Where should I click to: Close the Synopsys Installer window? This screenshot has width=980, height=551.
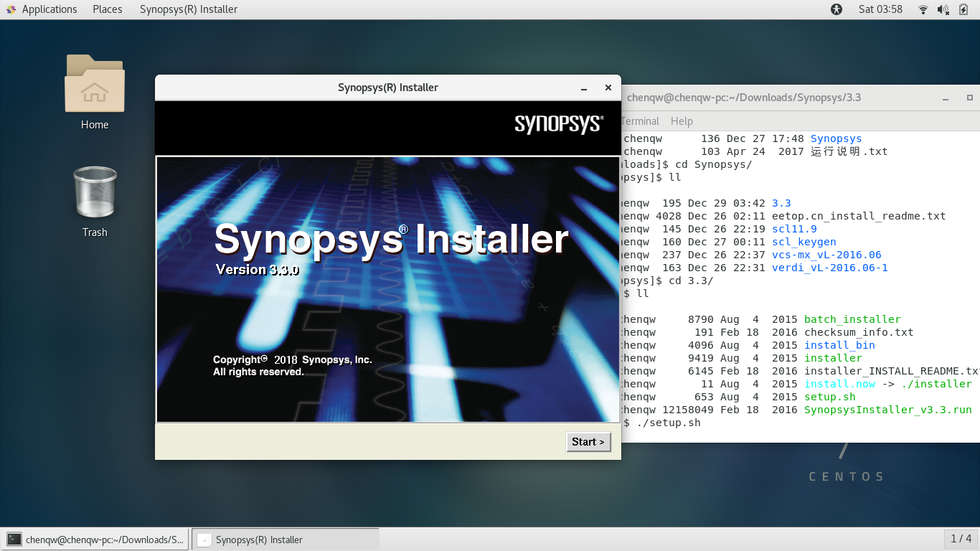[x=608, y=88]
